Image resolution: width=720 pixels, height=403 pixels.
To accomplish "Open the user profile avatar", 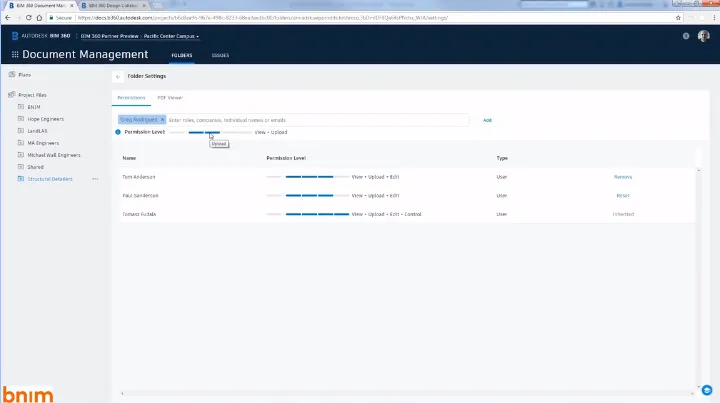I will [704, 36].
